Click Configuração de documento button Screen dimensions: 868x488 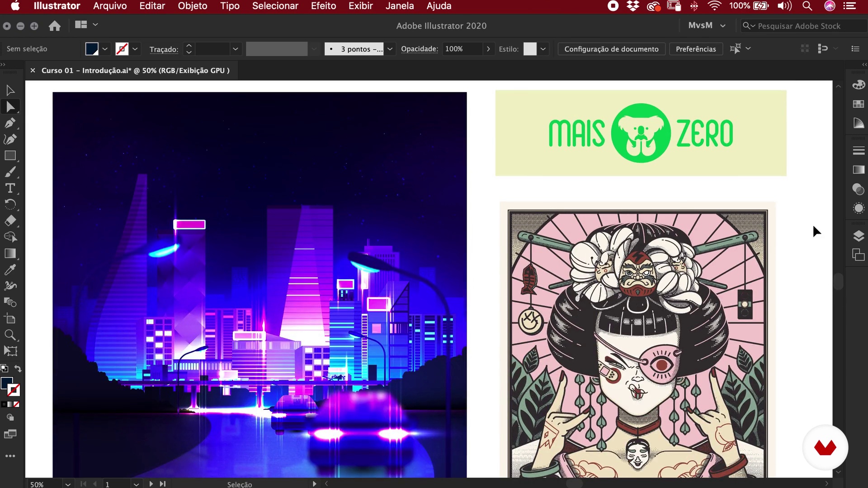click(611, 49)
